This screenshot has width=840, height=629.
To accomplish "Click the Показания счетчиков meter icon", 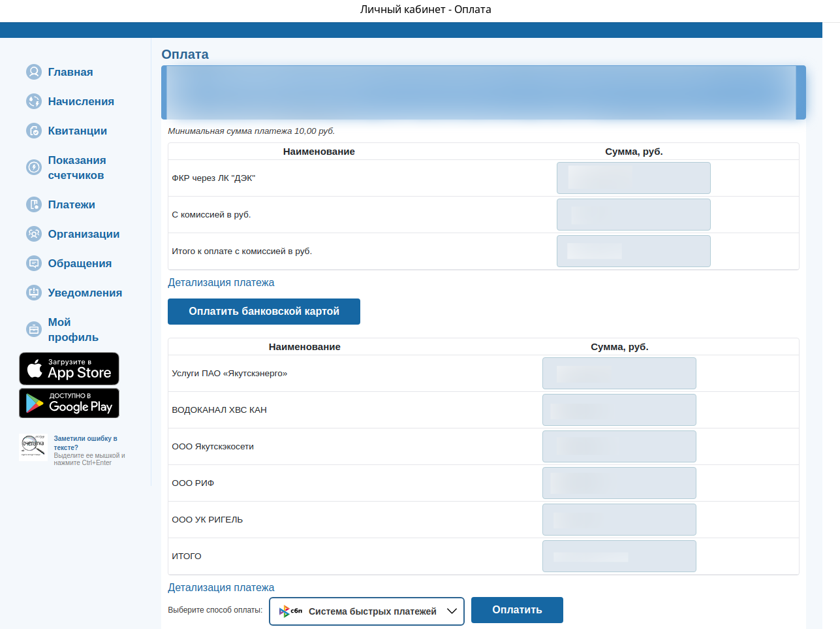I will 34,167.
